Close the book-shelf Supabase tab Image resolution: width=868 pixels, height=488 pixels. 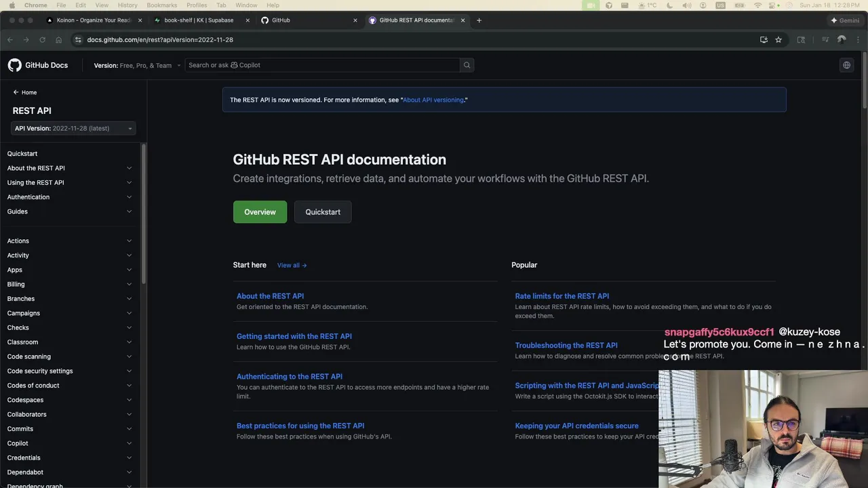tap(248, 20)
